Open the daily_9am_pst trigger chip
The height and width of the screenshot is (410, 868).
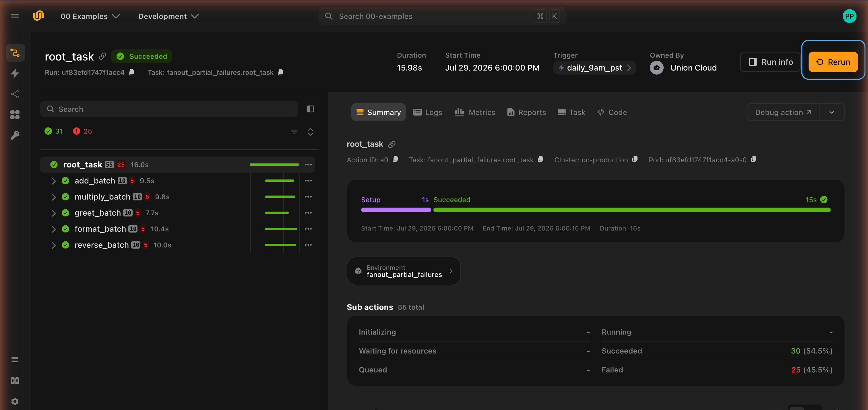coord(594,68)
